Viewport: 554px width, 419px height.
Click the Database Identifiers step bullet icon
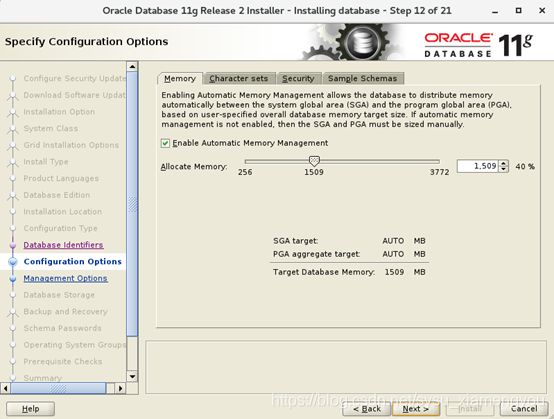tap(13, 245)
